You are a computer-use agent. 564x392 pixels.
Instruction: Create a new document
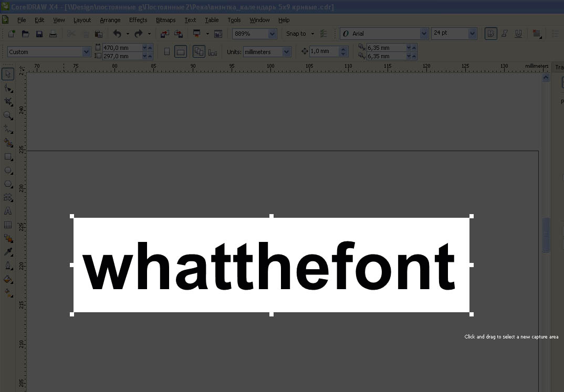coord(12,34)
